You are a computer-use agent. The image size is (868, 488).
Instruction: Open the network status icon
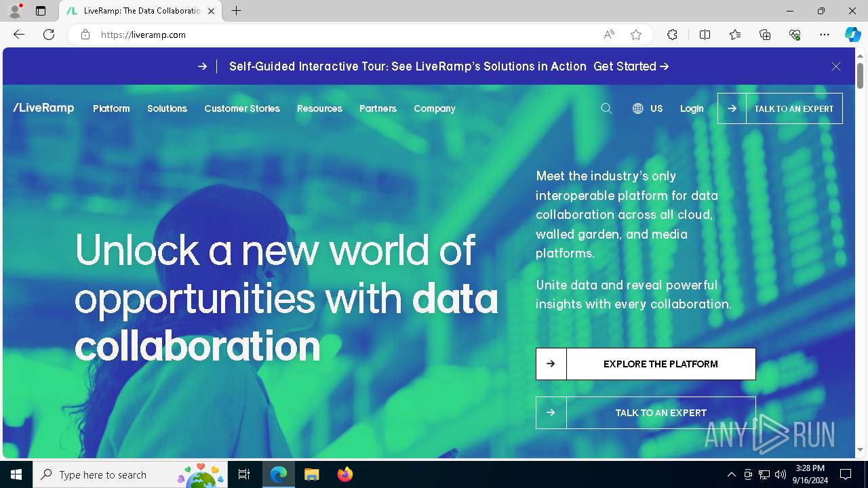764,474
